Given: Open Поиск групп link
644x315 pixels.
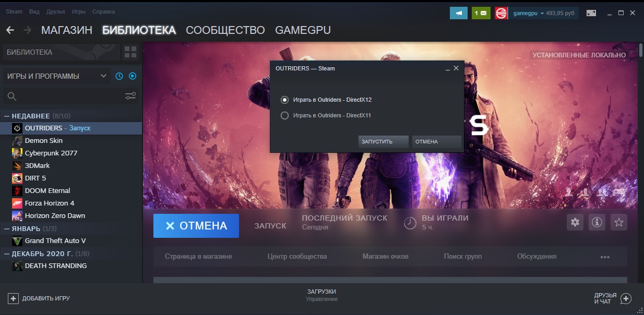Looking at the screenshot, I should pos(463,257).
